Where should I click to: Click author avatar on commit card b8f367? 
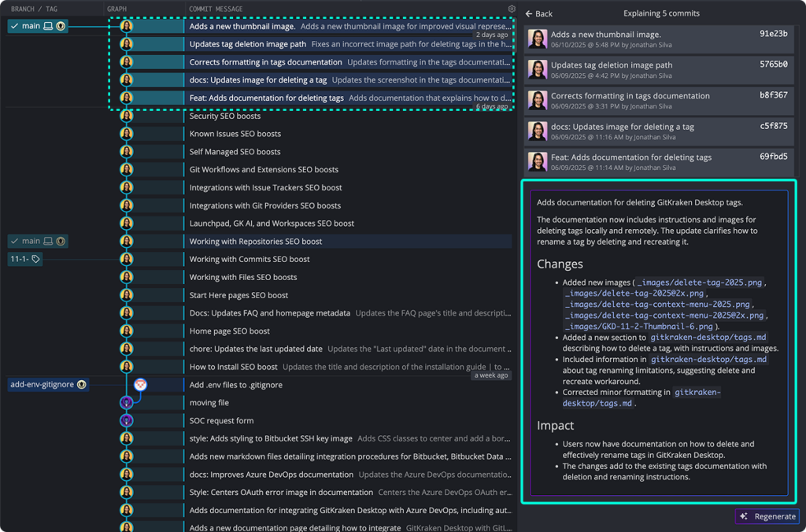[537, 100]
